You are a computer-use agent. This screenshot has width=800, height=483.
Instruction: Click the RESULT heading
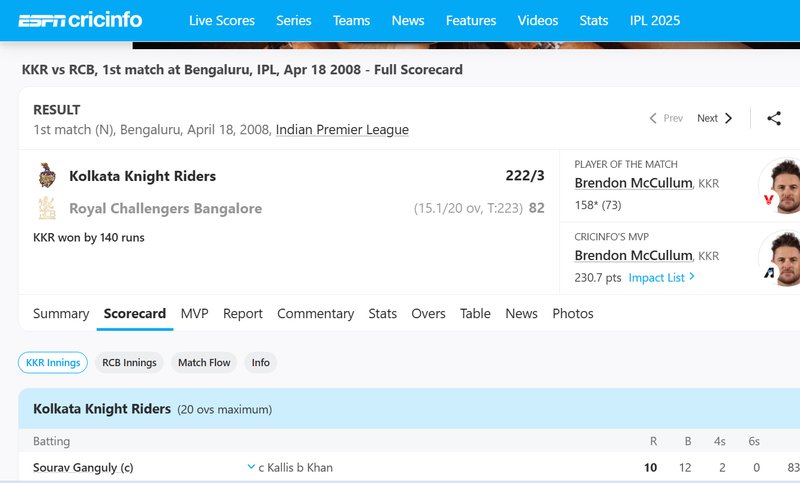click(x=57, y=110)
